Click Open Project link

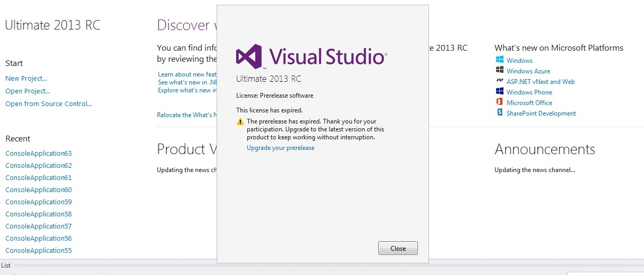click(28, 91)
